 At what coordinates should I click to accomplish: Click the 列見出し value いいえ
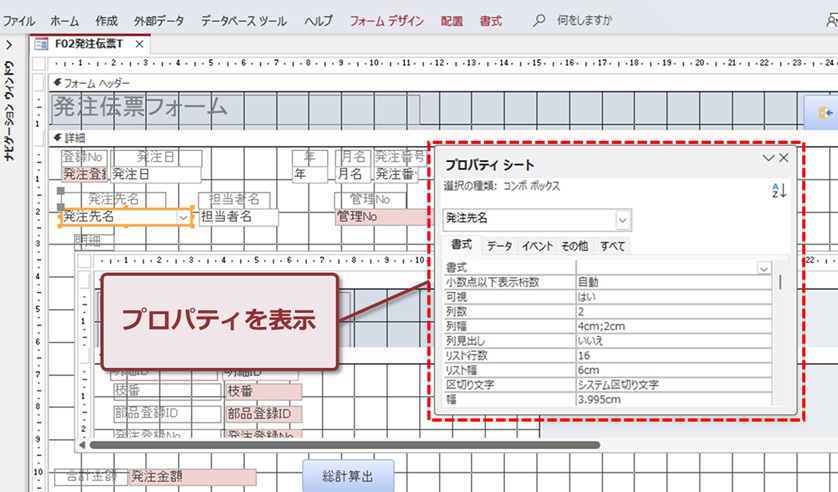(674, 341)
